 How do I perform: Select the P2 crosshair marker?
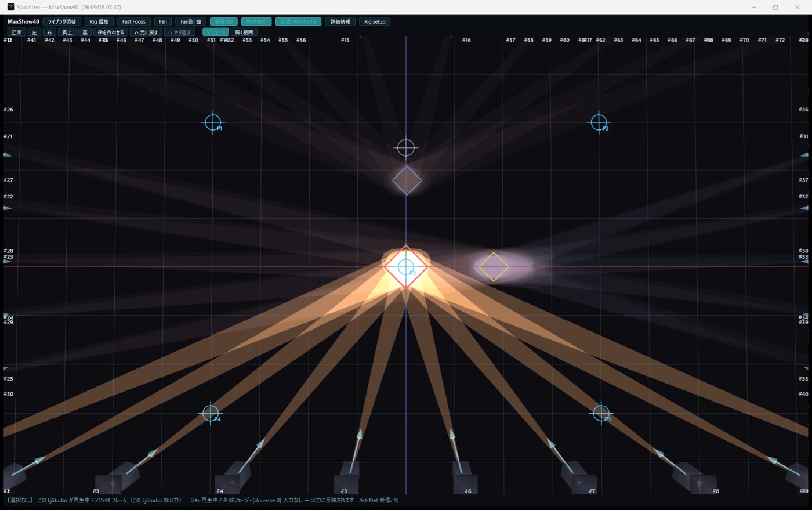599,122
